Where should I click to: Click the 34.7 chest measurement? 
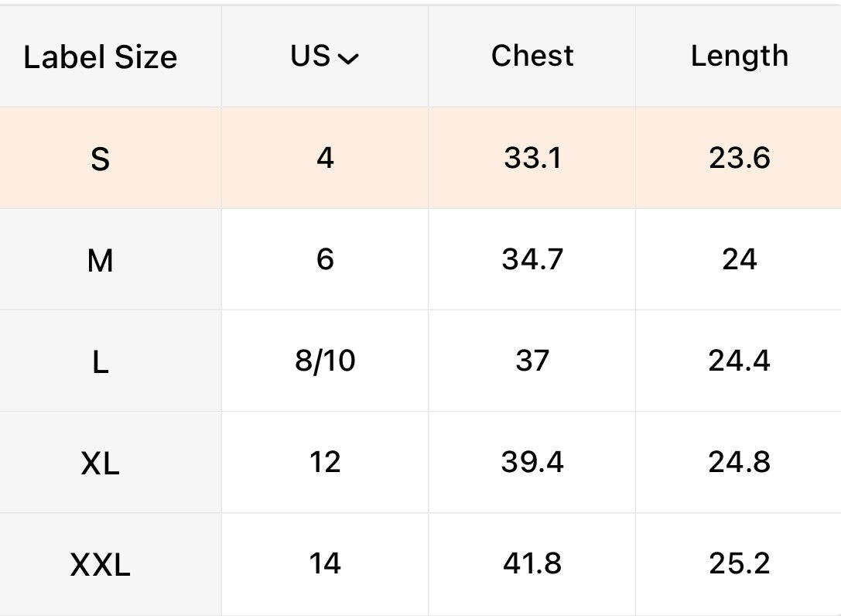point(532,259)
